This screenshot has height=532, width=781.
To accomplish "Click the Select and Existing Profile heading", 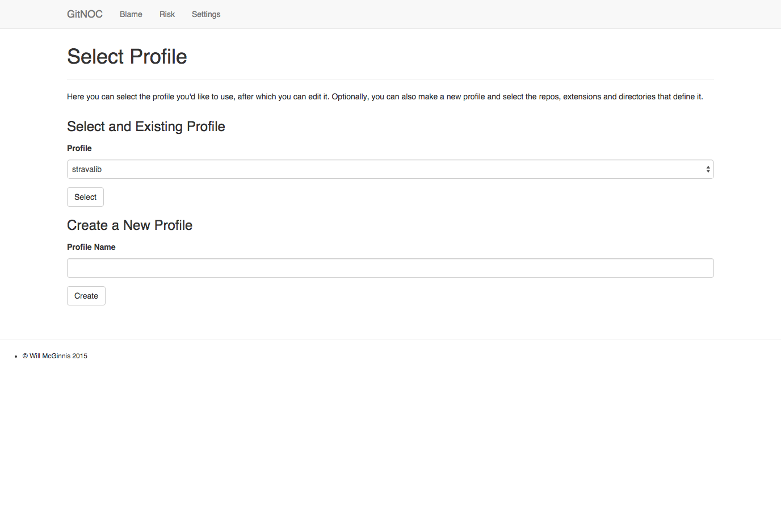I will pyautogui.click(x=146, y=126).
